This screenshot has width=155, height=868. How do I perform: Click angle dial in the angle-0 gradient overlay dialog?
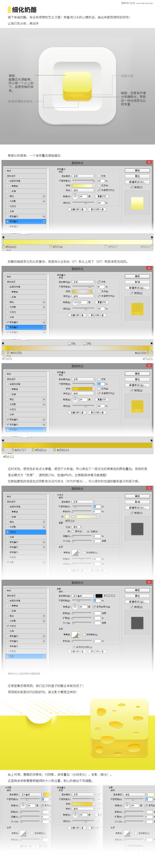pyautogui.click(x=75, y=302)
